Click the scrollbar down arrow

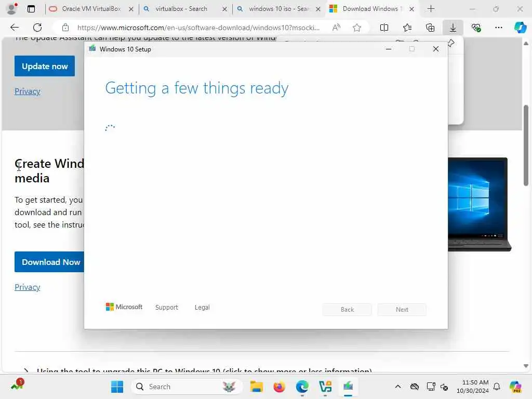(x=526, y=366)
